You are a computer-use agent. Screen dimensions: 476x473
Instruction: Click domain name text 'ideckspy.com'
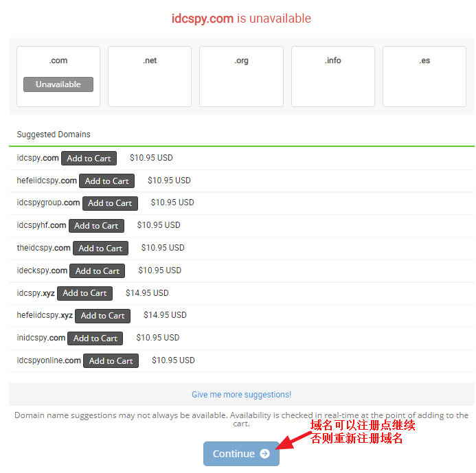point(42,270)
